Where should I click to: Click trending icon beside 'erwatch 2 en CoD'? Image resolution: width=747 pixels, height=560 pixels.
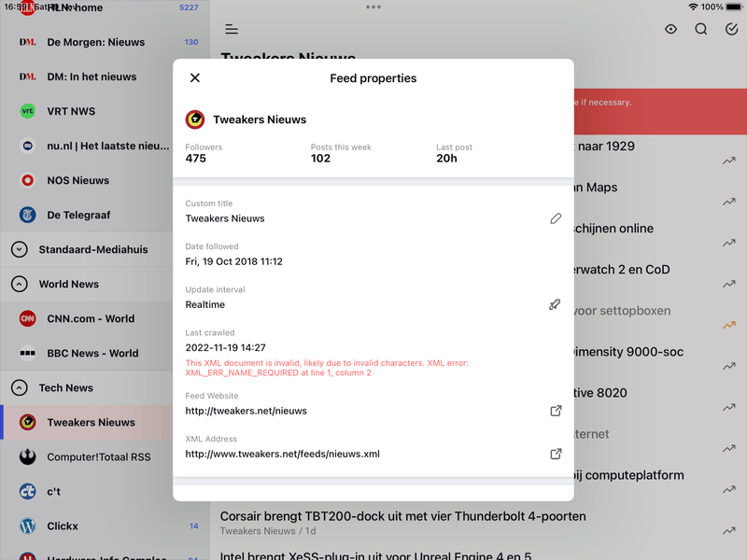(x=729, y=285)
